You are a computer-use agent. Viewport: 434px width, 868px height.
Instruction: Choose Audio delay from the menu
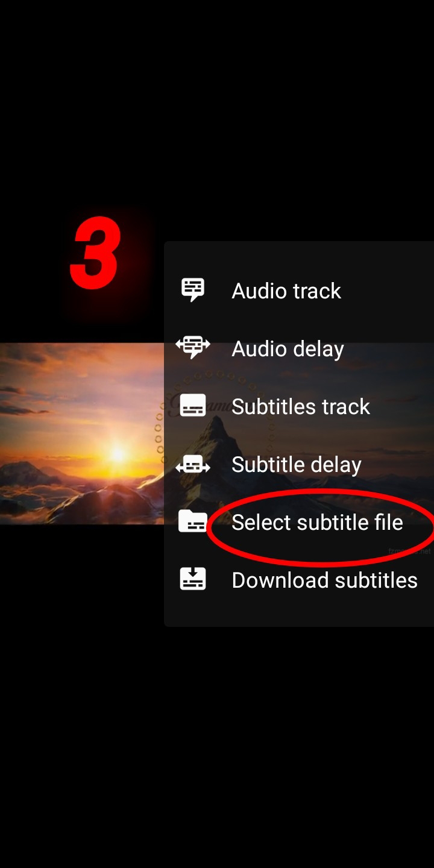[x=288, y=349]
